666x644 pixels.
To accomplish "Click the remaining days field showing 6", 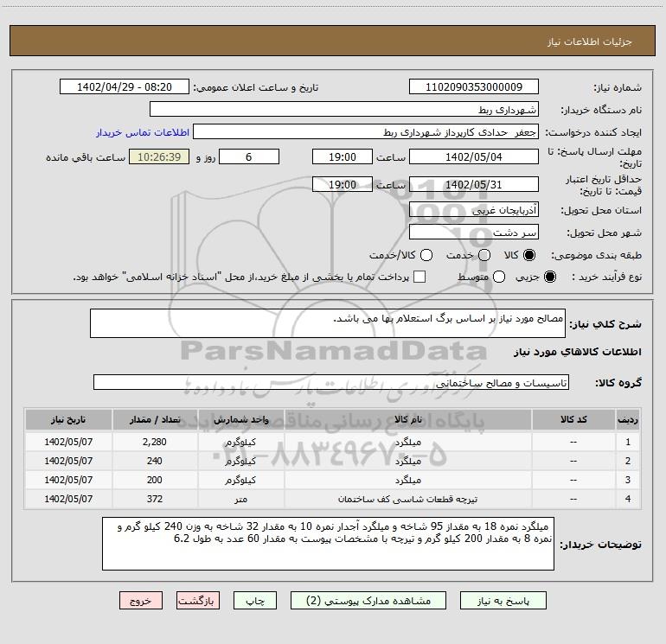I will click(x=249, y=157).
